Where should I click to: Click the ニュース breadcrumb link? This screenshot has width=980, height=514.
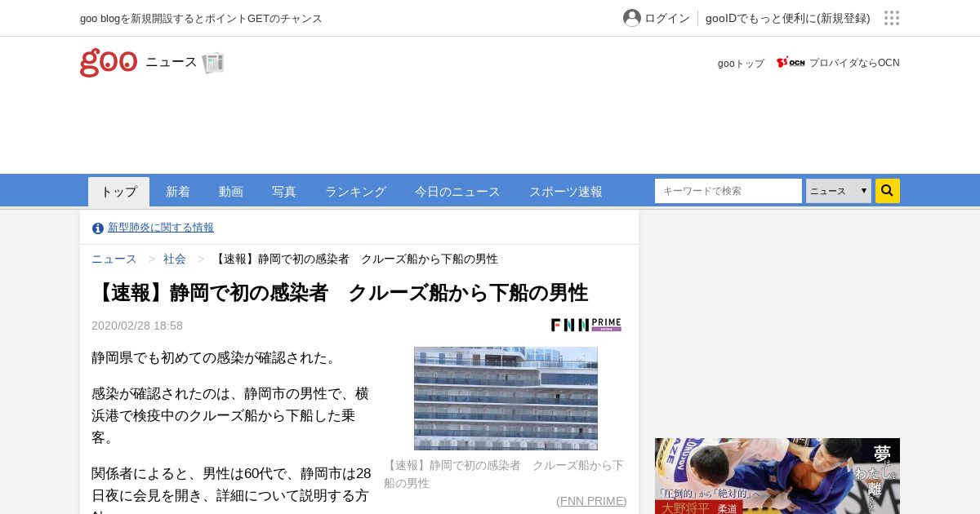114,259
